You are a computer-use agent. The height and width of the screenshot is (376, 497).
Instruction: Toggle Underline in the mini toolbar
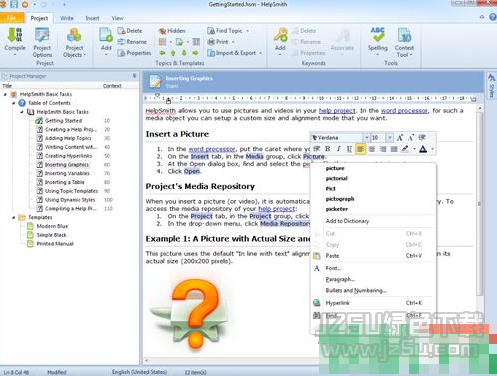349,149
